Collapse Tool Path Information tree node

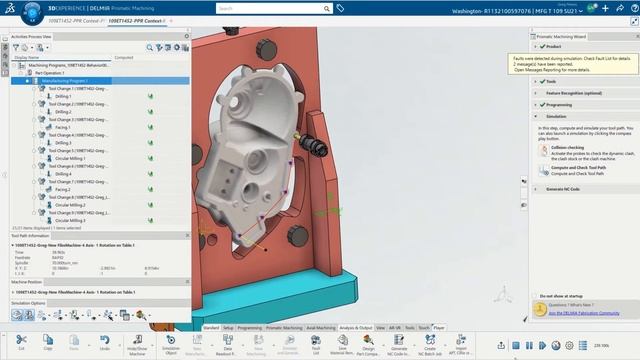tap(13, 245)
